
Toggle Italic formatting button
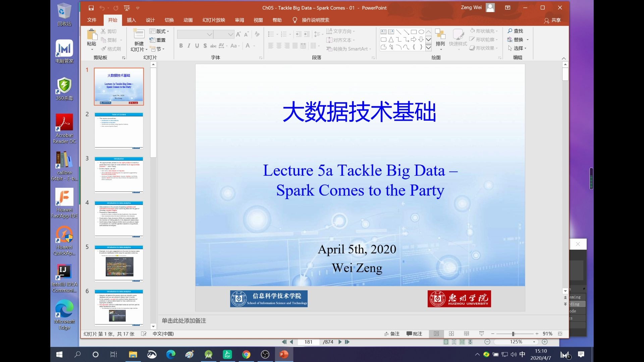(189, 46)
